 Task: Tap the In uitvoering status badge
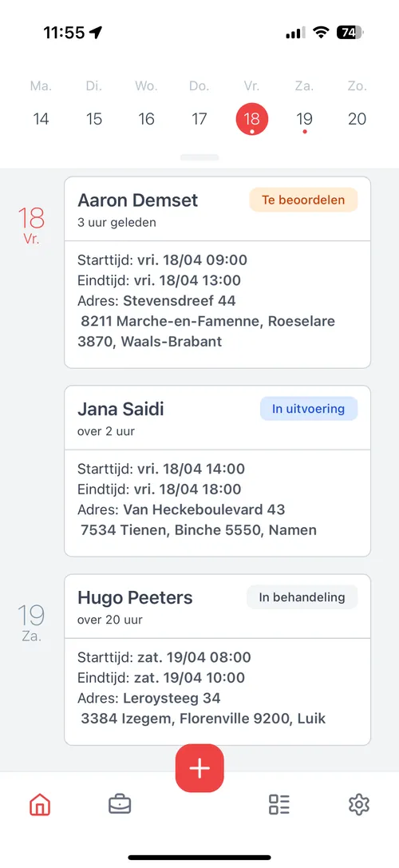(x=309, y=409)
